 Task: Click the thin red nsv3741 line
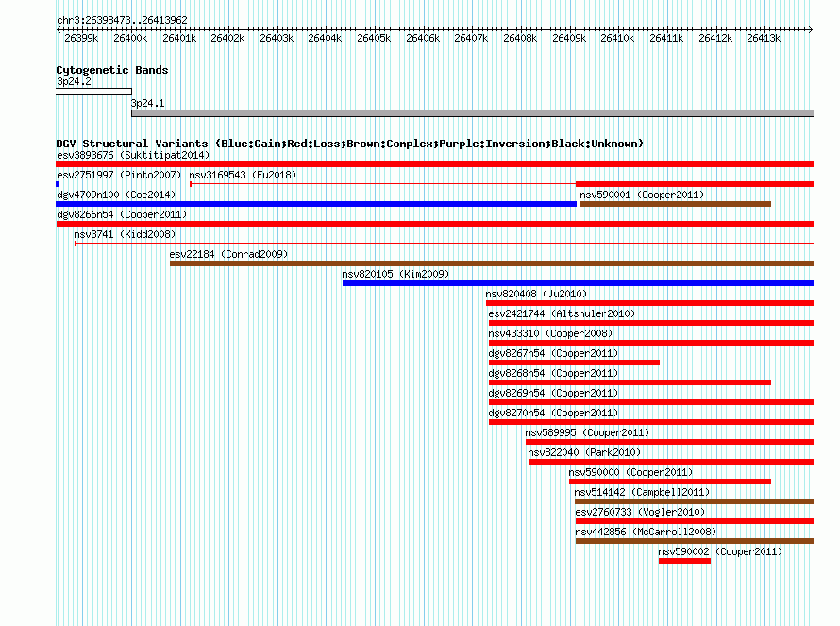click(445, 244)
